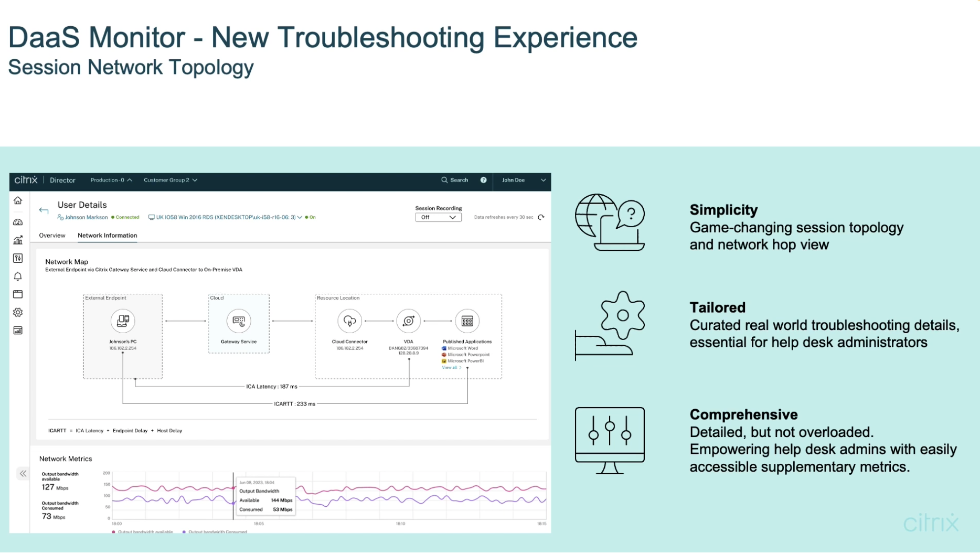The image size is (980, 554).
Task: Toggle Output bandwidth Consumed legend series
Action: point(215,532)
